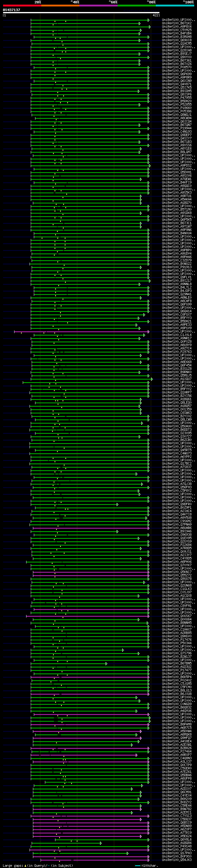
Task: Open hit UniRef100_C4YEX4
Action: 177,796
